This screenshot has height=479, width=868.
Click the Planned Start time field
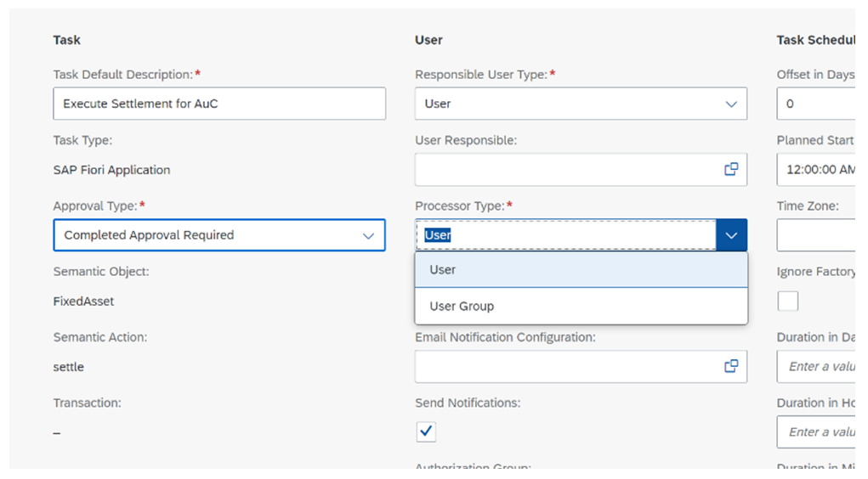pos(816,169)
